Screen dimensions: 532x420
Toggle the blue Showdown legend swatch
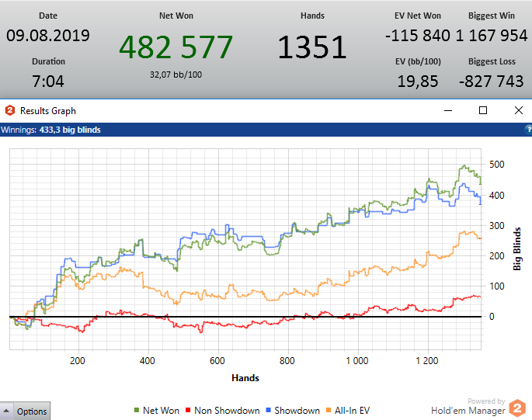coord(269,410)
